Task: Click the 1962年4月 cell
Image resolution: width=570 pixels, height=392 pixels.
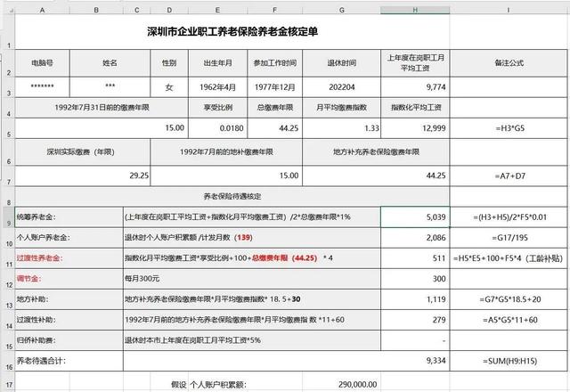Action: pos(217,87)
